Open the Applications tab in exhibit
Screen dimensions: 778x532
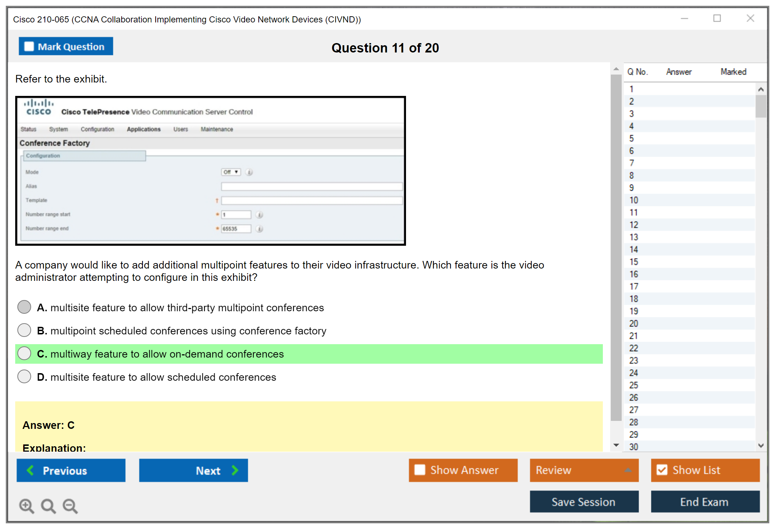(x=144, y=129)
